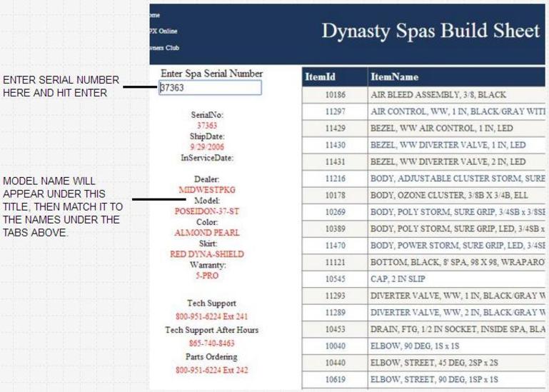Select BODY, POWER STORM, SURE GRIP row
The image size is (549, 392).
(423, 246)
